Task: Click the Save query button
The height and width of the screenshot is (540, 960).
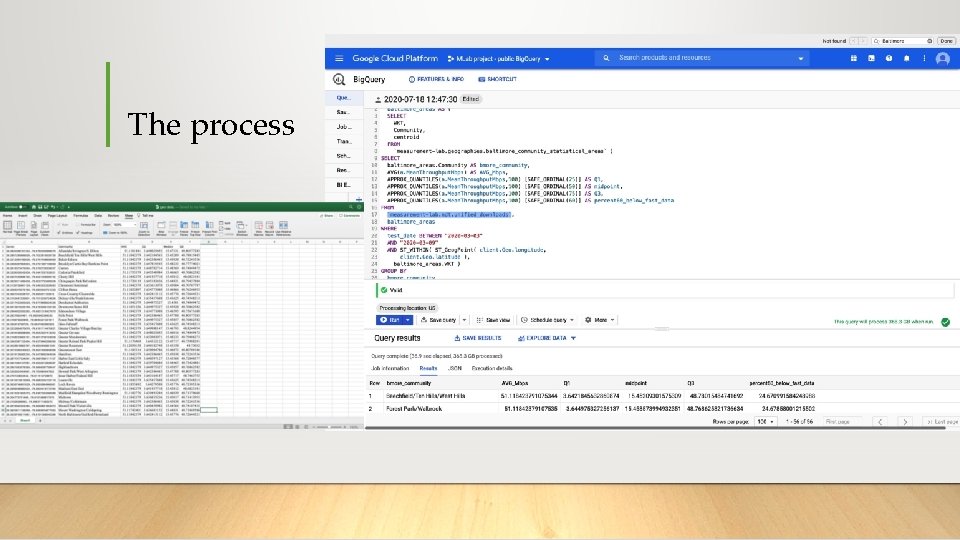Action: click(438, 320)
